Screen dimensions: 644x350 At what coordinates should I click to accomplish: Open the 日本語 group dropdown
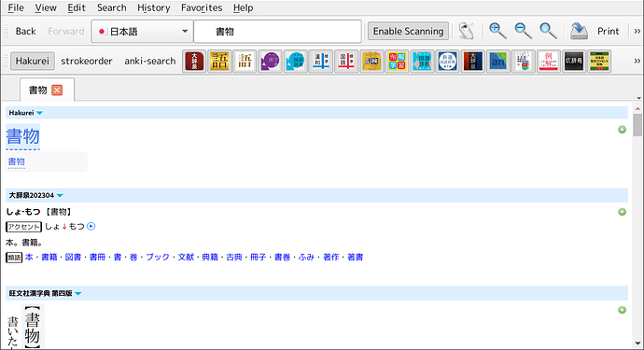pyautogui.click(x=142, y=31)
